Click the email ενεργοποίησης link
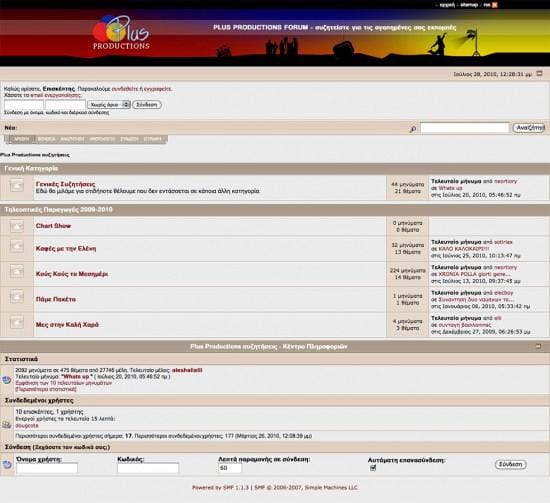 [56, 95]
